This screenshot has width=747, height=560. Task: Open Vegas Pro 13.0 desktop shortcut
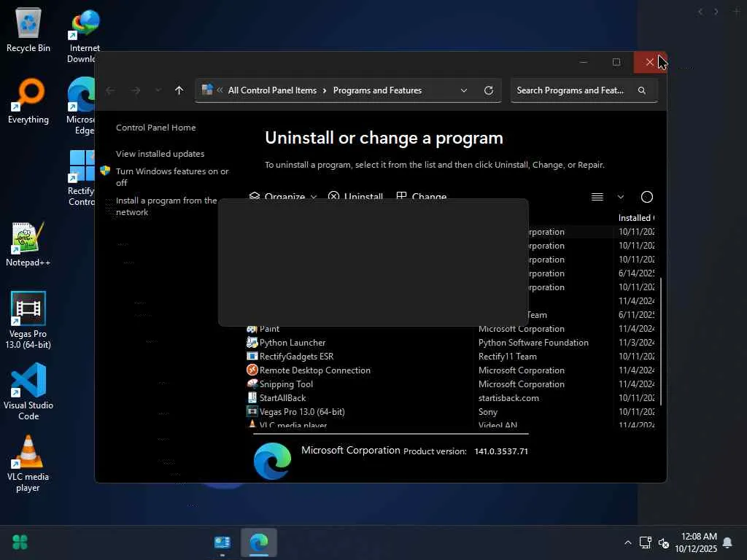pyautogui.click(x=28, y=321)
